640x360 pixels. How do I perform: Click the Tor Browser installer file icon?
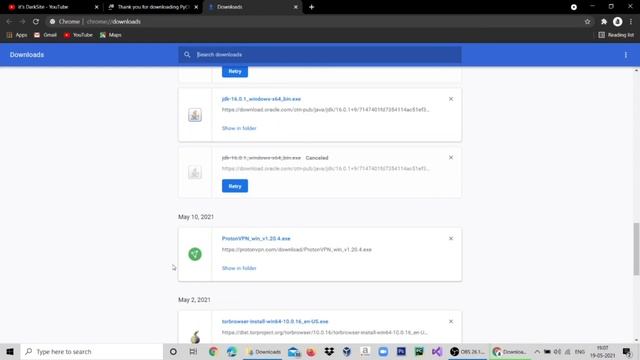(x=195, y=337)
